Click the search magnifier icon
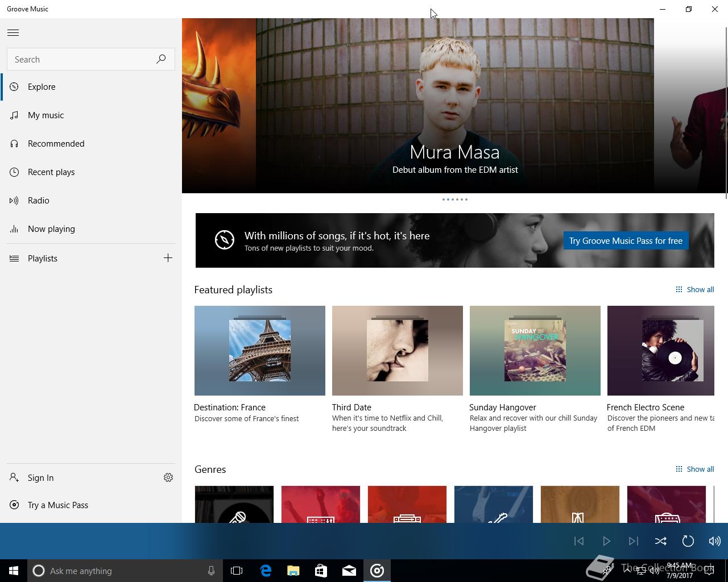This screenshot has height=582, width=728. pos(161,59)
